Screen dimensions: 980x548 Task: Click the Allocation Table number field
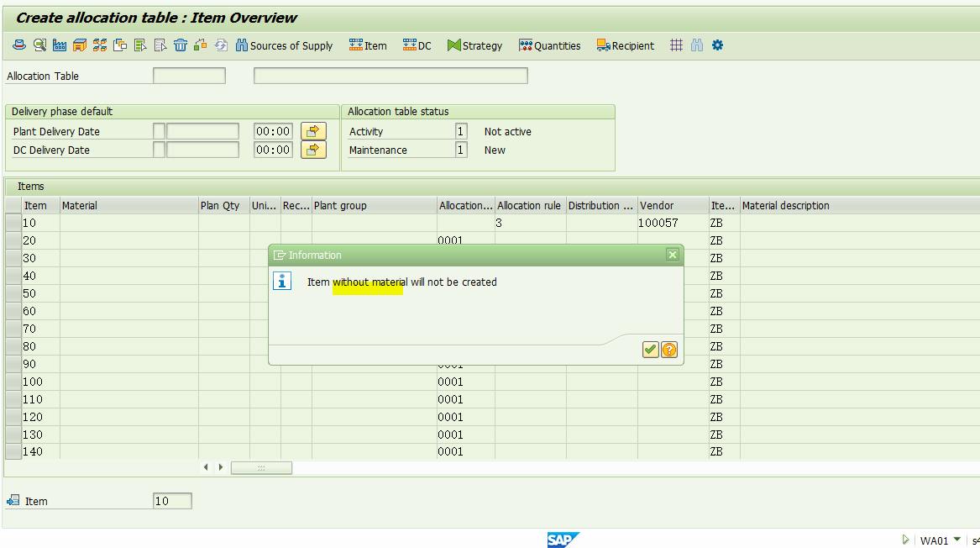[x=190, y=76]
